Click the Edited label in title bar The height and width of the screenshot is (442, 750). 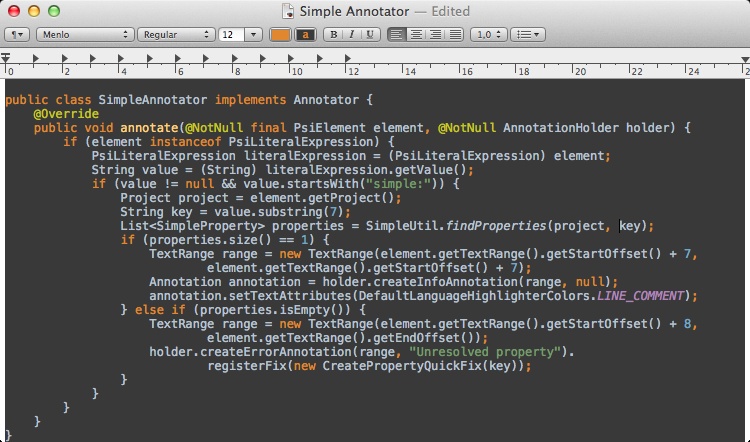451,11
